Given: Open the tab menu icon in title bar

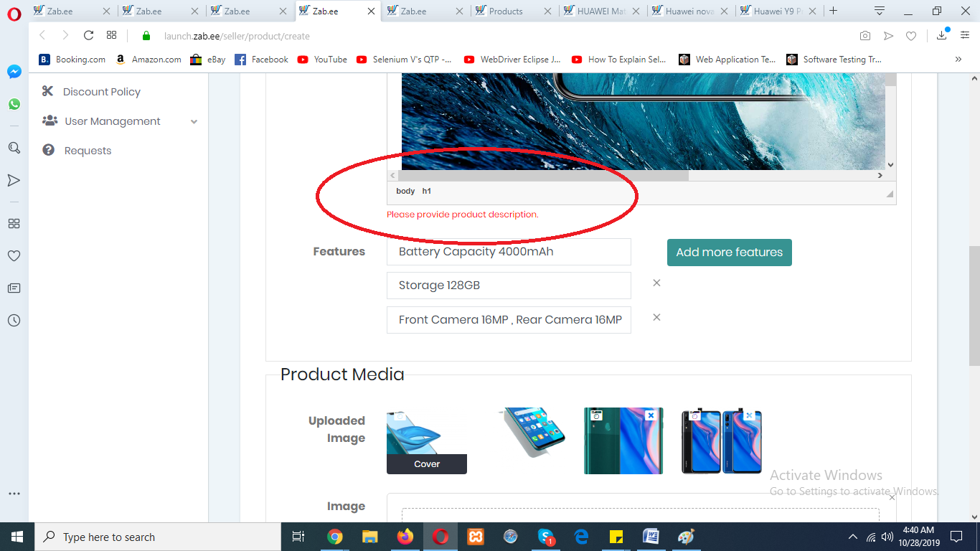Looking at the screenshot, I should (x=880, y=11).
